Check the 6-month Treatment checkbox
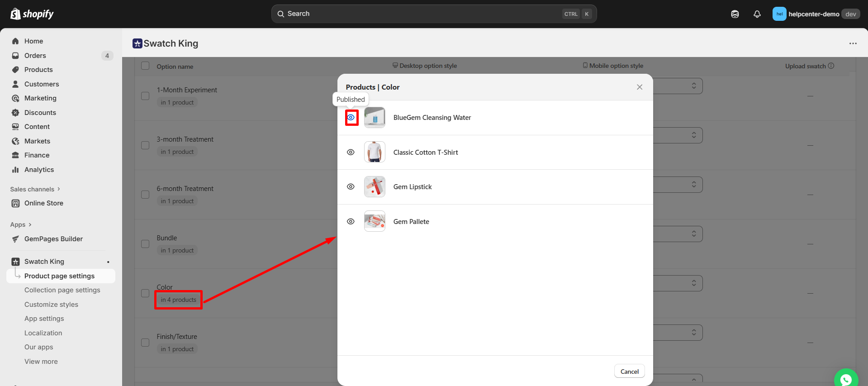This screenshot has height=386, width=868. tap(145, 195)
